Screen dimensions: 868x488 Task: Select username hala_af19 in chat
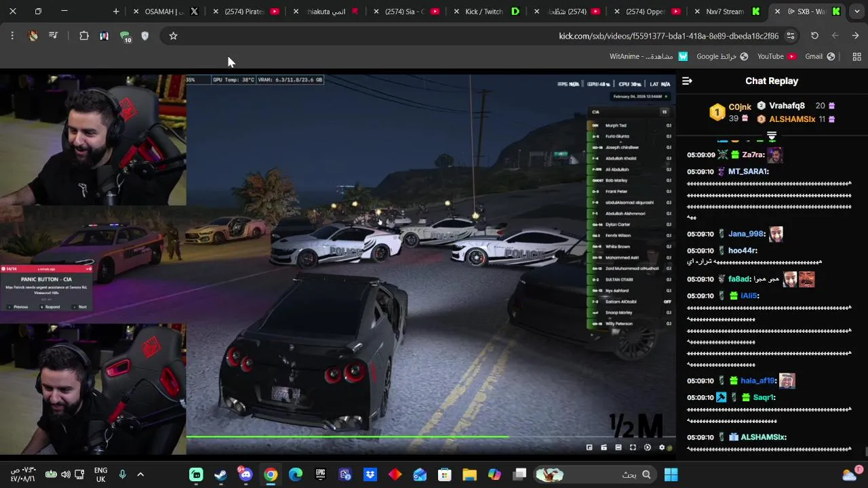coord(757,381)
